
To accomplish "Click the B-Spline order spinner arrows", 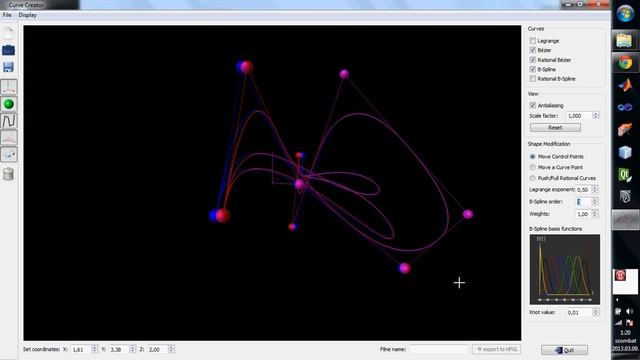I will tap(595, 202).
